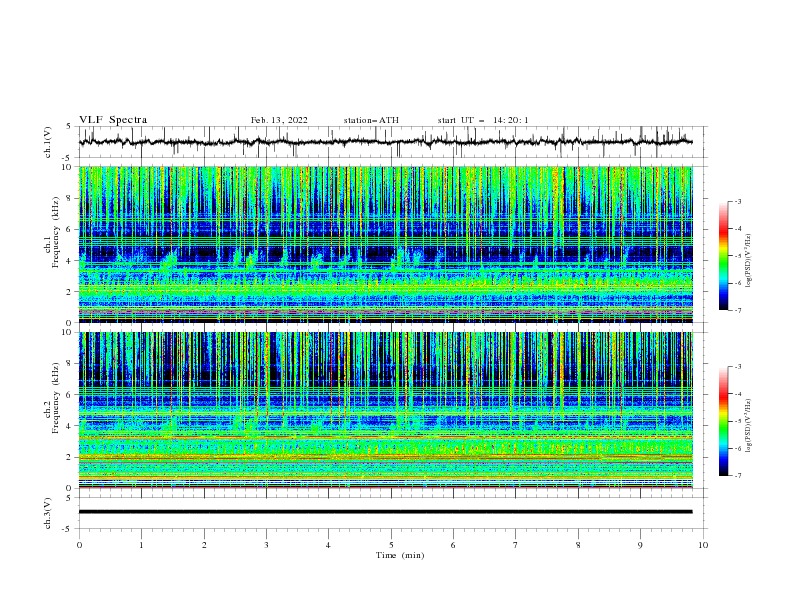The width and height of the screenshot is (792, 612).
Task: Click the upper color bar label '-3'
Action: point(737,201)
